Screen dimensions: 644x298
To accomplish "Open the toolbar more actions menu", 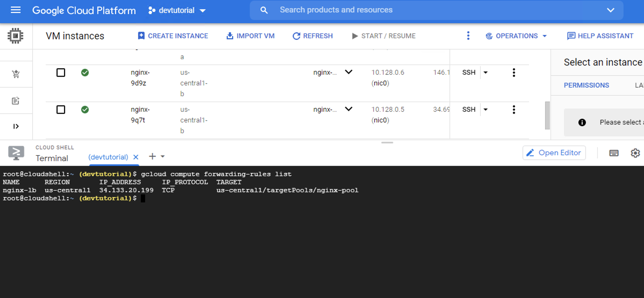I will tap(468, 36).
